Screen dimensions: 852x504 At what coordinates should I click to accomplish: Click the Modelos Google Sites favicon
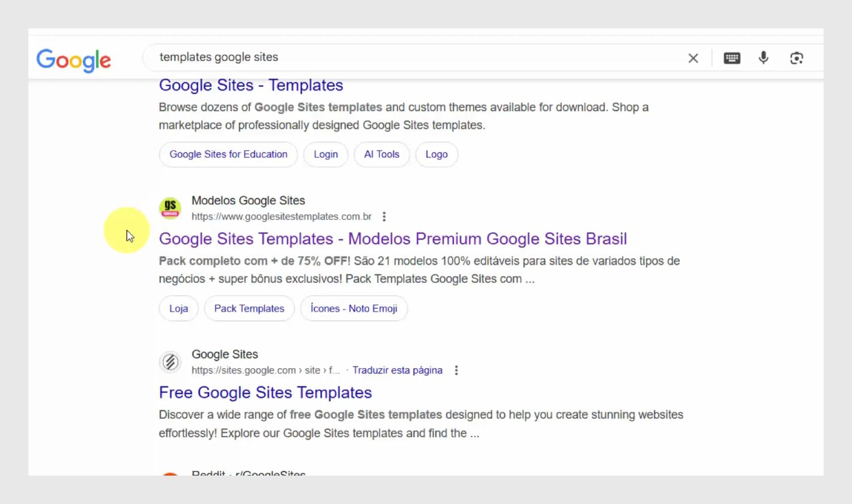click(170, 208)
